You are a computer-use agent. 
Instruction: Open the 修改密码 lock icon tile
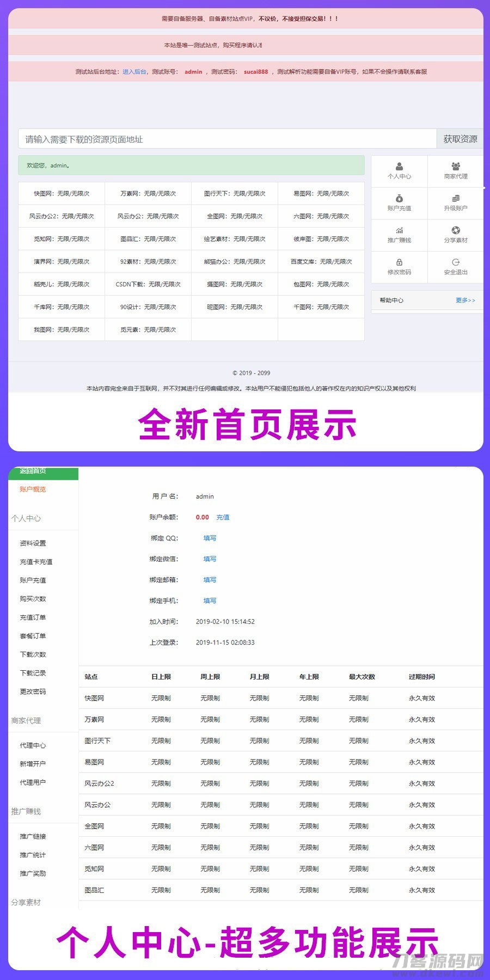click(x=399, y=267)
